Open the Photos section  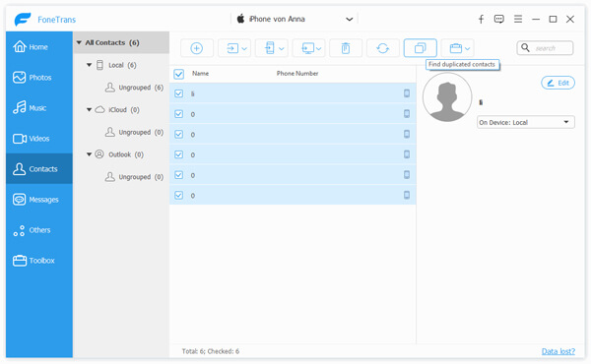(x=39, y=77)
